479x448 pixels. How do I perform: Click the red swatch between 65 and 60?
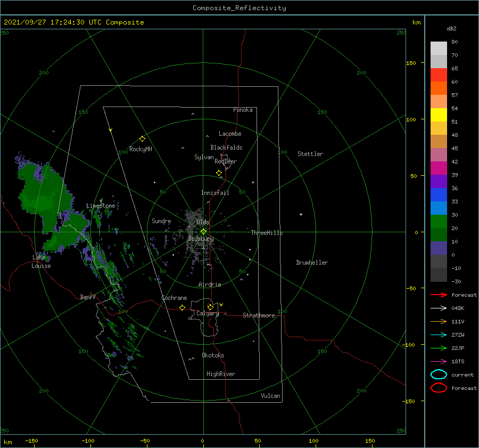[x=439, y=75]
